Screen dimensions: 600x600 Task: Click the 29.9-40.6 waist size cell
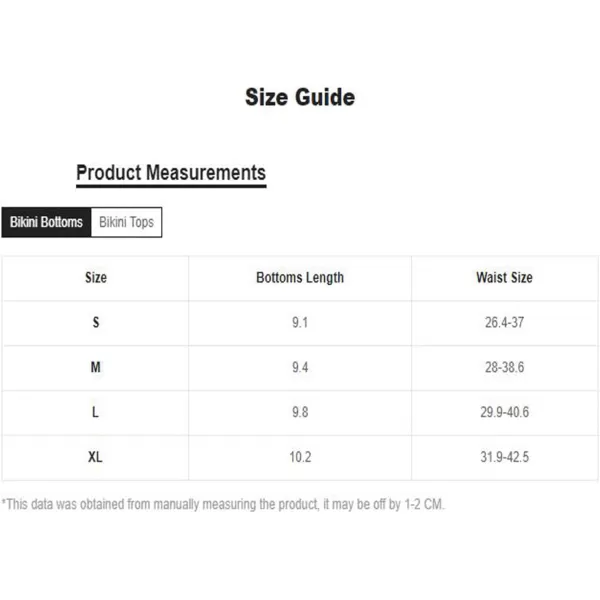[x=504, y=412]
